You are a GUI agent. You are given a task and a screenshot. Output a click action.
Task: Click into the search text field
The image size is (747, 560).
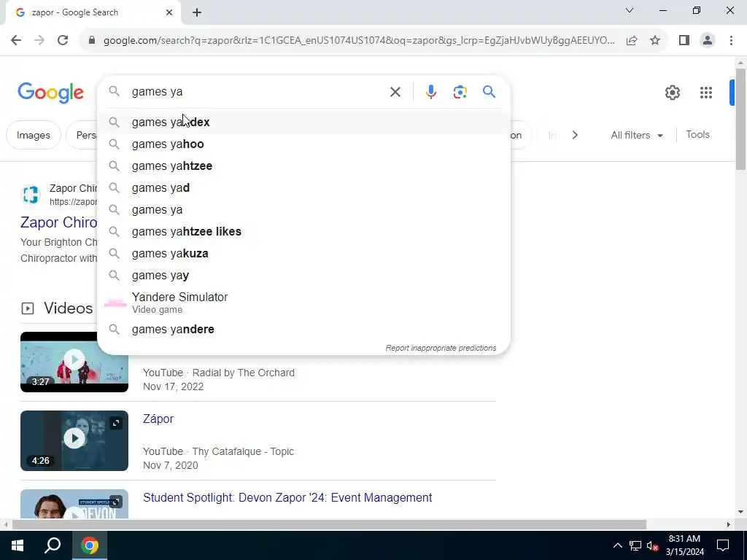point(258,92)
